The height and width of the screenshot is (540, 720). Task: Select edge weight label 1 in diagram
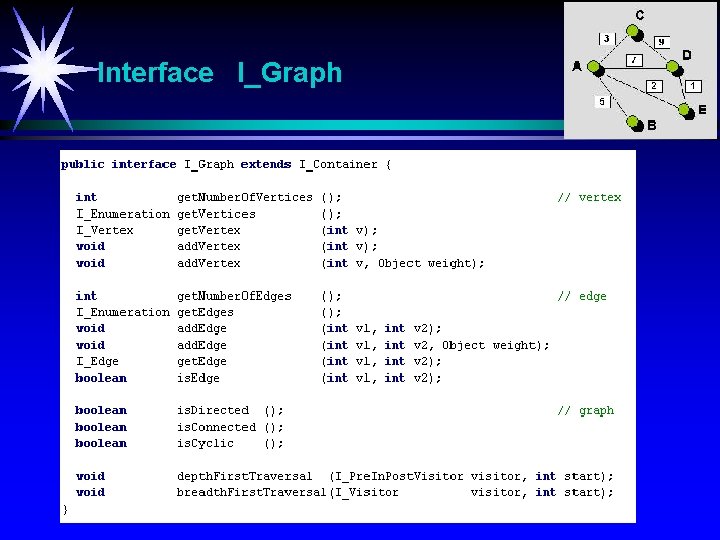693,86
